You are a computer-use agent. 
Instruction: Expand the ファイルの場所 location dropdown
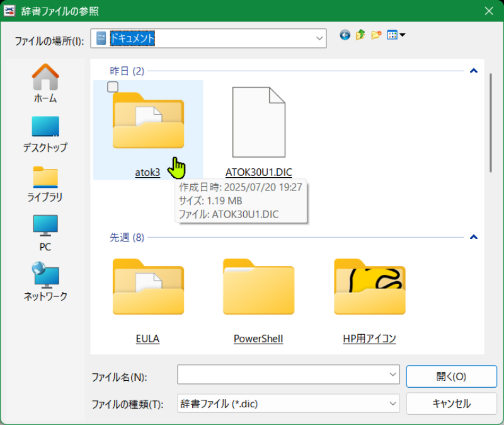click(319, 38)
